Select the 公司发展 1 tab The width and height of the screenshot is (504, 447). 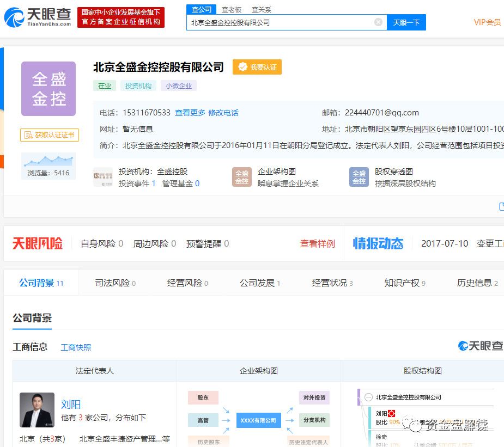(260, 283)
